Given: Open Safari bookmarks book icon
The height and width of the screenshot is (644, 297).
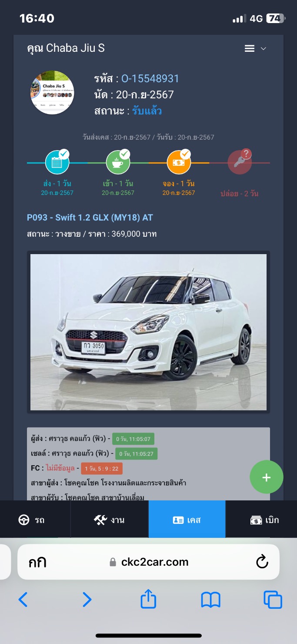Looking at the screenshot, I should 210,600.
